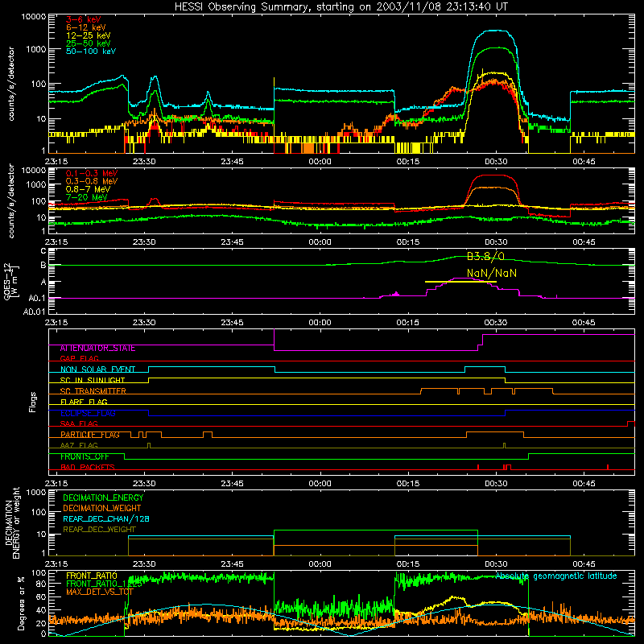Click the FLARE_FLAG label
644x644 pixels.
(84, 402)
